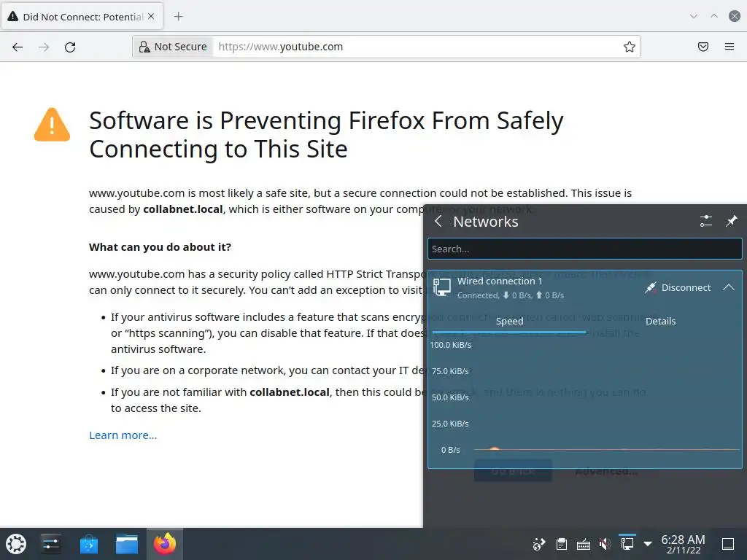Screen dimensions: 747x560
Task: Switch to the Speed tab
Action: 509,321
